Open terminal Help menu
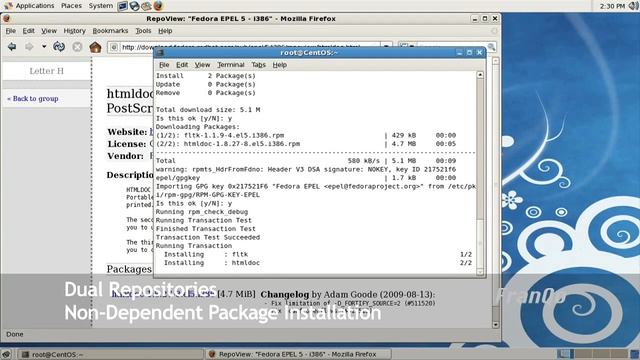The width and height of the screenshot is (640, 360). pos(280,64)
